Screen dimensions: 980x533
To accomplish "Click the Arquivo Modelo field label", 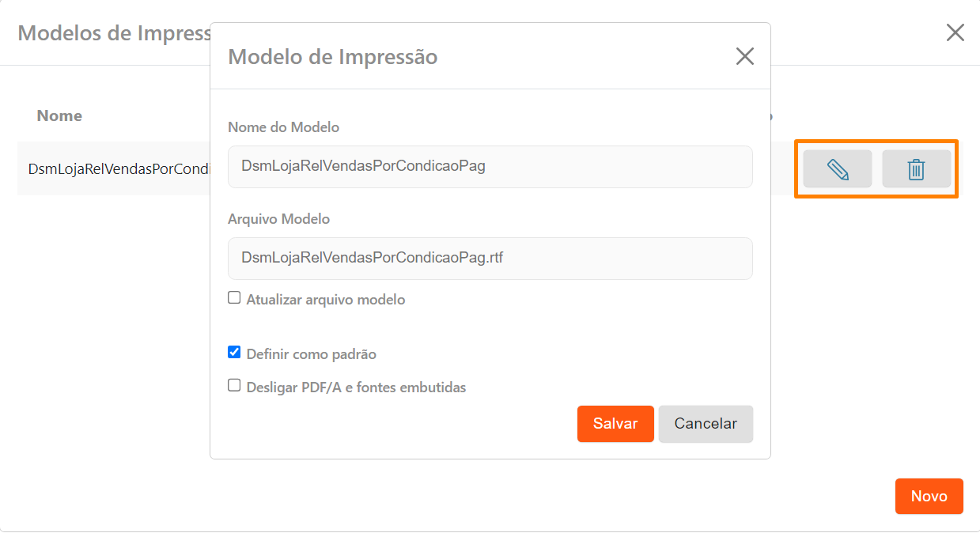I will coord(278,219).
